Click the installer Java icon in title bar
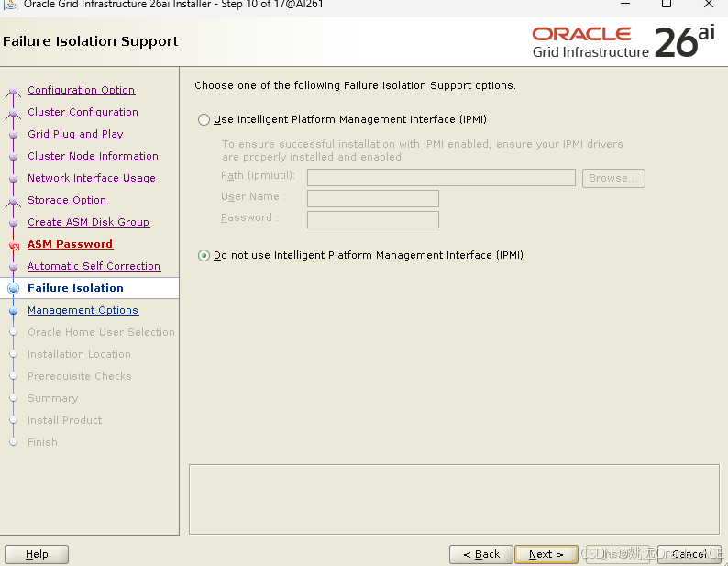The image size is (728, 566). (x=10, y=5)
